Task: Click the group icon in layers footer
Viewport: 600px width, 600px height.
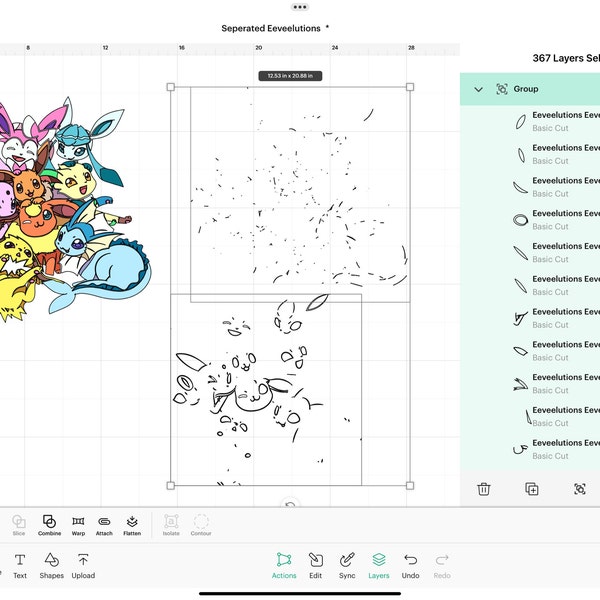Action: coord(580,489)
